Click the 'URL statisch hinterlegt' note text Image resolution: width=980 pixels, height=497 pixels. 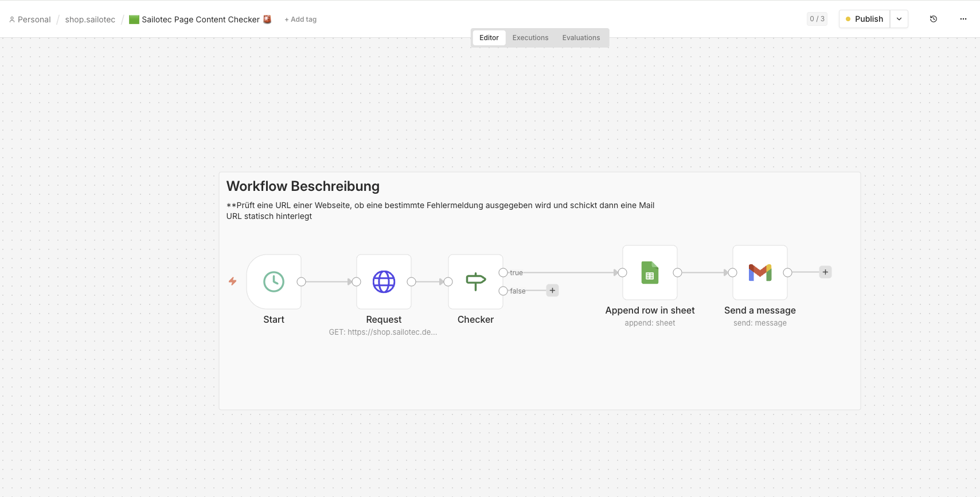[x=269, y=216]
